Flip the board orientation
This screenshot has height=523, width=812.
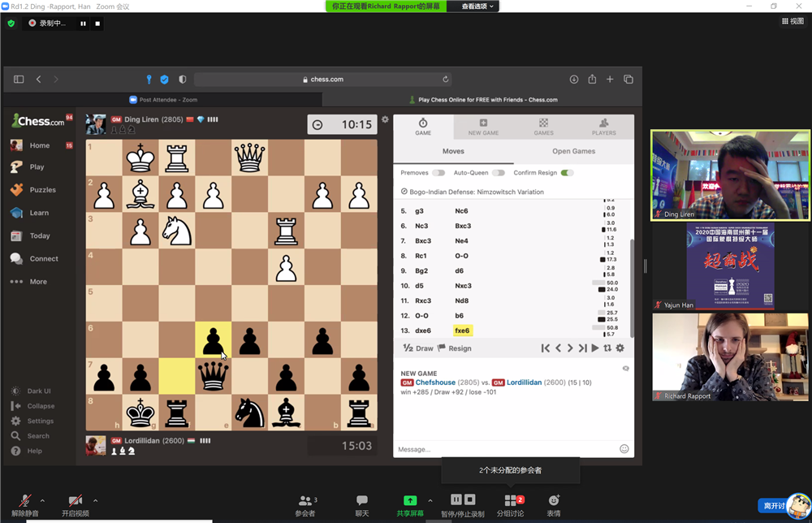point(607,348)
